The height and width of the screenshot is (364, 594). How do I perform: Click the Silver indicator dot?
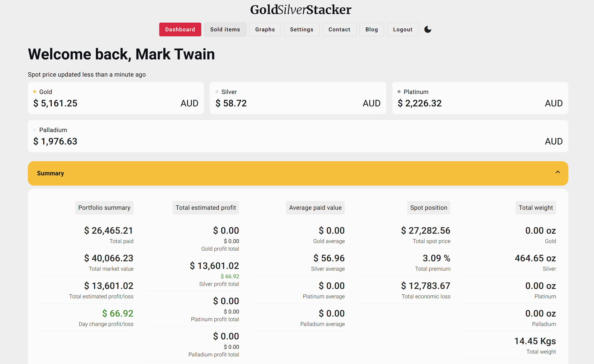[x=217, y=91]
